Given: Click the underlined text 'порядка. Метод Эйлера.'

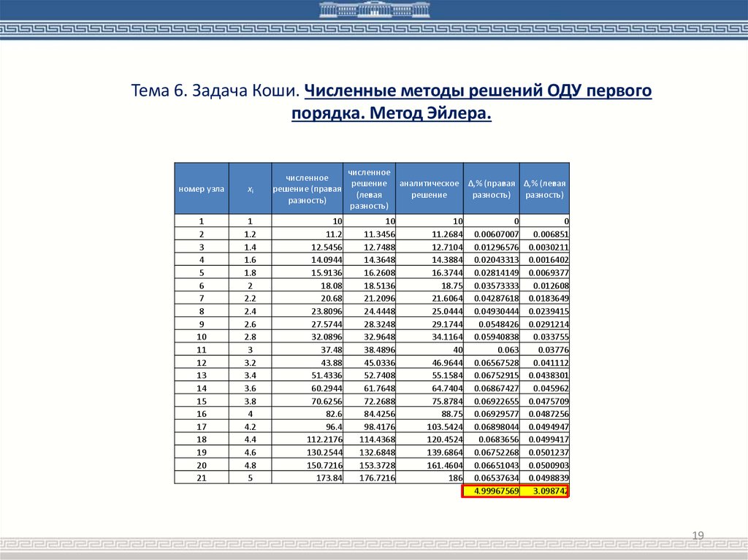Looking at the screenshot, I should click(392, 113).
